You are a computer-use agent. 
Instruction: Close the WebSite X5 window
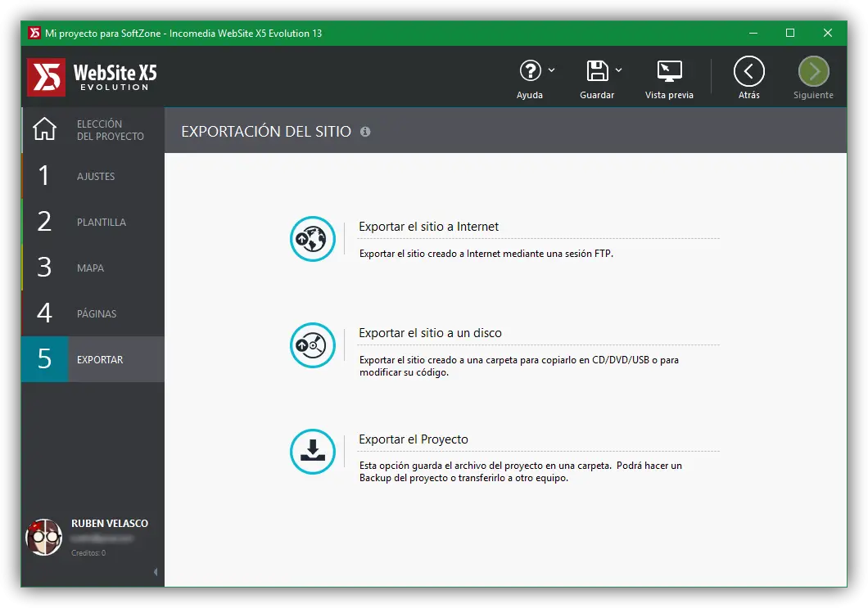coord(828,34)
